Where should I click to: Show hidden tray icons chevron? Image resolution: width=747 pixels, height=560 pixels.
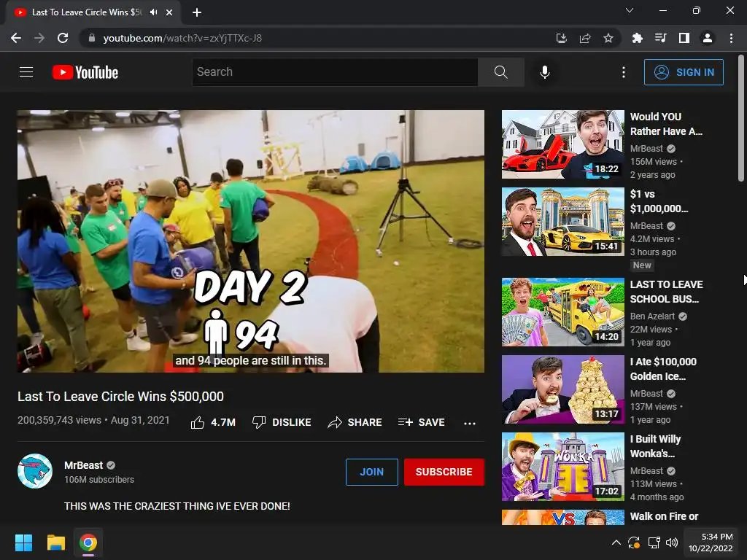tap(616, 542)
